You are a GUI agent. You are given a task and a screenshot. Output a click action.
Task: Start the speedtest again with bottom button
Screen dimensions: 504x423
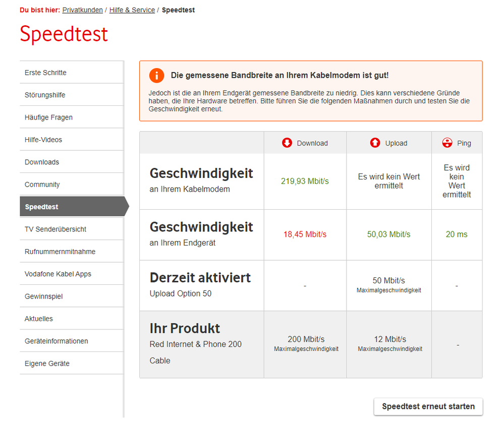click(x=428, y=406)
